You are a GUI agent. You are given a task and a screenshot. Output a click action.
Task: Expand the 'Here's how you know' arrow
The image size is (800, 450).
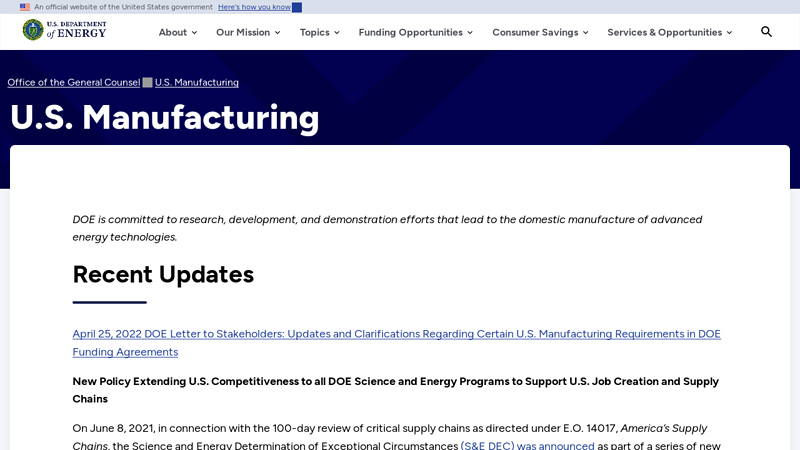coord(297,7)
